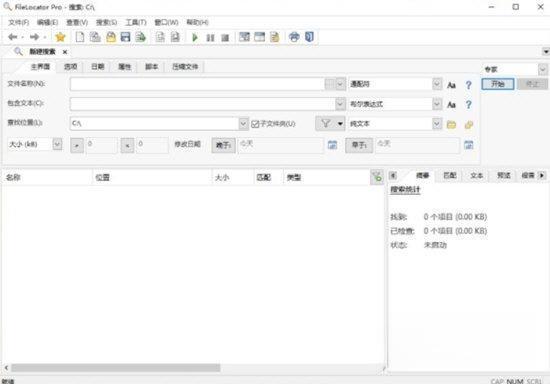Sort results by the 大小 column header

(x=233, y=177)
